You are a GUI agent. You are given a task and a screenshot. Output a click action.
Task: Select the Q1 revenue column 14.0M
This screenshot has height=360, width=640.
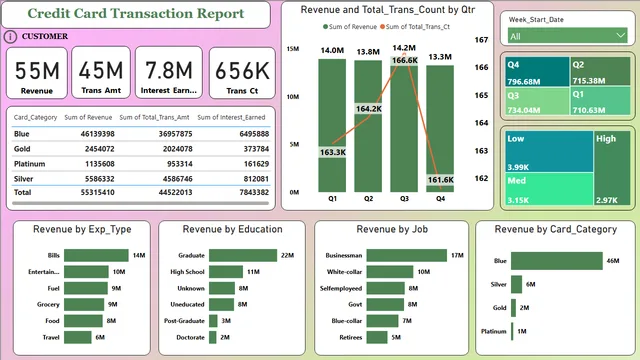(332, 126)
